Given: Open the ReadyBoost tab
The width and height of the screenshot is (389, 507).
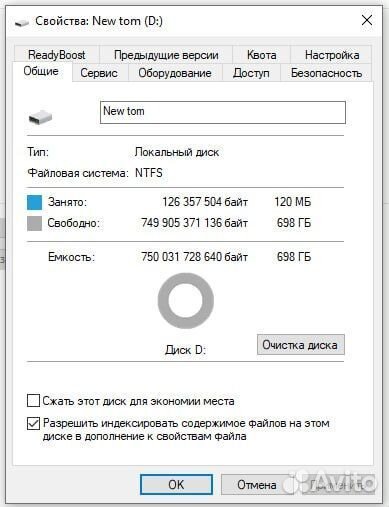Looking at the screenshot, I should [57, 55].
